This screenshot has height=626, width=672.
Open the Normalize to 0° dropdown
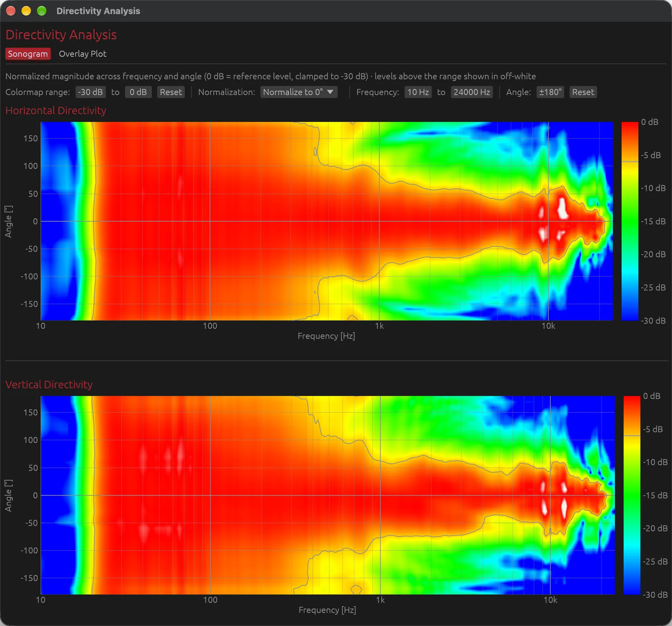coord(299,92)
